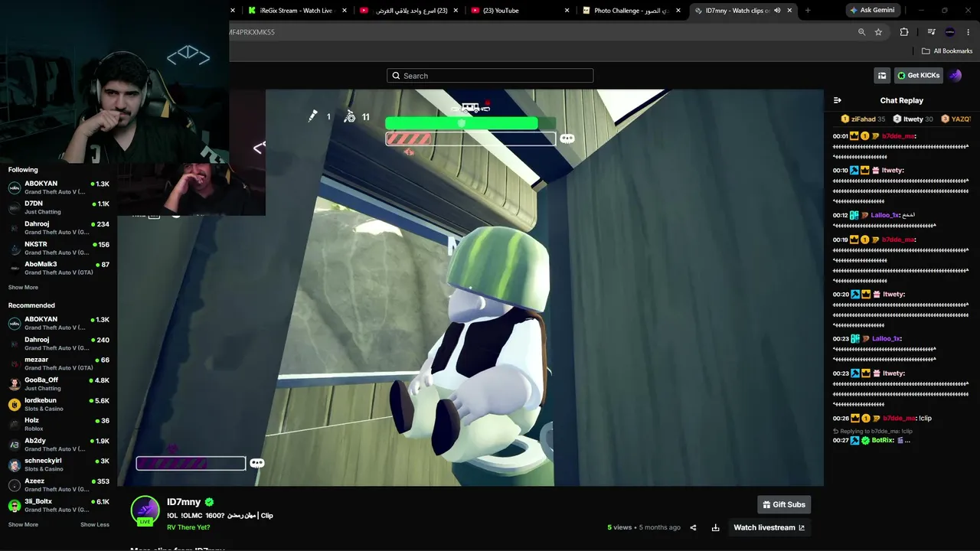Screen dimensions: 980x551
Task: Click the "5 months ago" clip date
Action: 661,527
